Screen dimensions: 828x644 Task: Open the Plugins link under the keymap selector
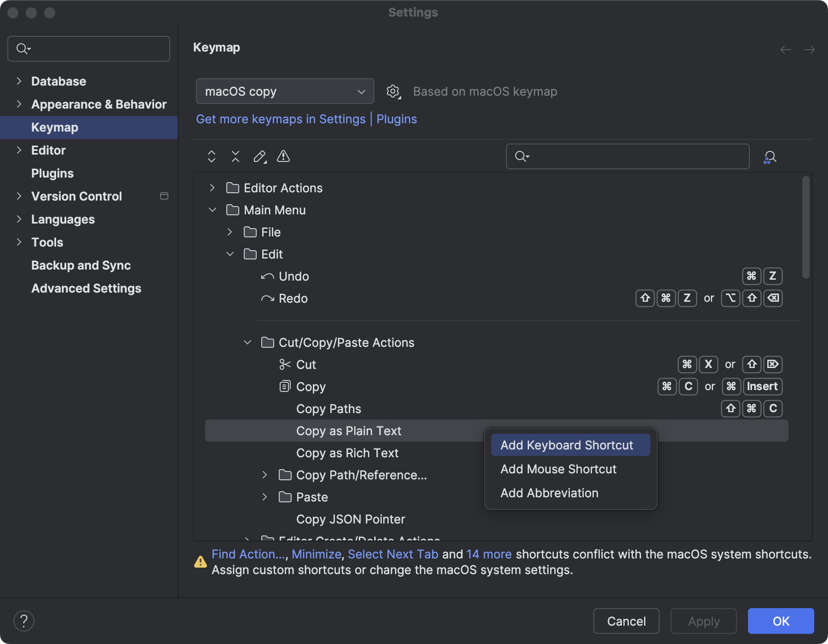[397, 119]
